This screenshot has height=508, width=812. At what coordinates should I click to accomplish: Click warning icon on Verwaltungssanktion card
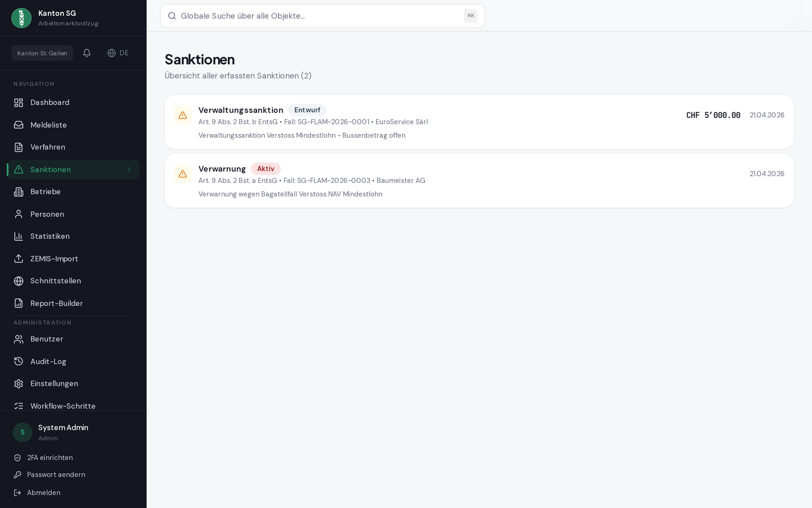tap(183, 115)
